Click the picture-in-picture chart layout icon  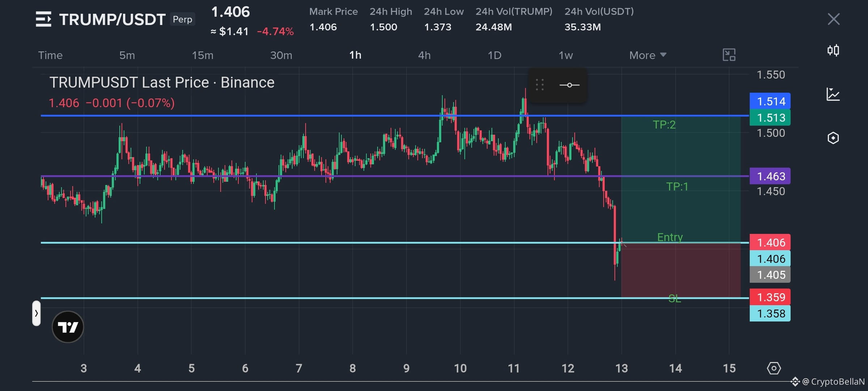(729, 55)
